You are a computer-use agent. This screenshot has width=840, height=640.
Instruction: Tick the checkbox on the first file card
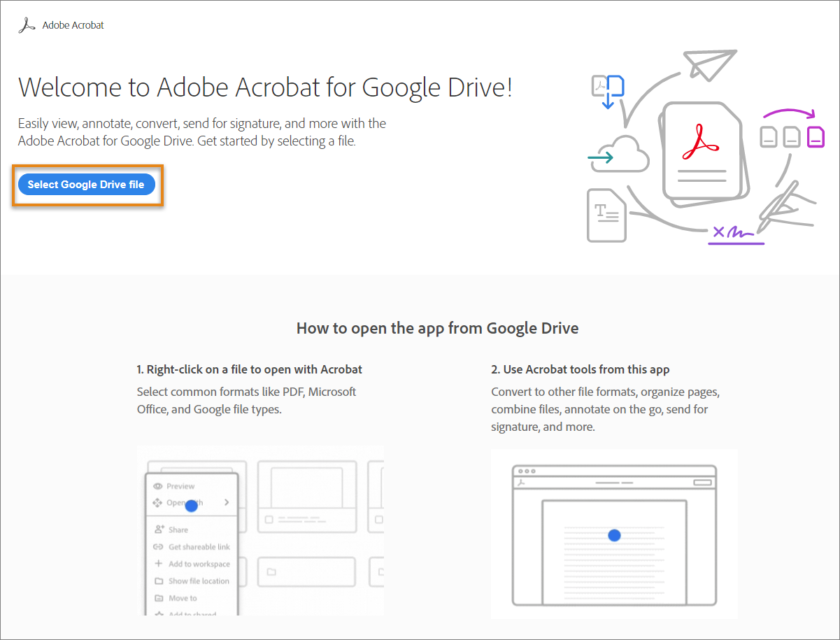[269, 520]
